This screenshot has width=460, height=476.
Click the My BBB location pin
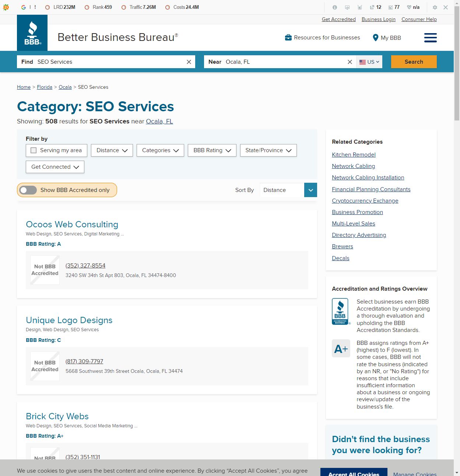(x=375, y=38)
